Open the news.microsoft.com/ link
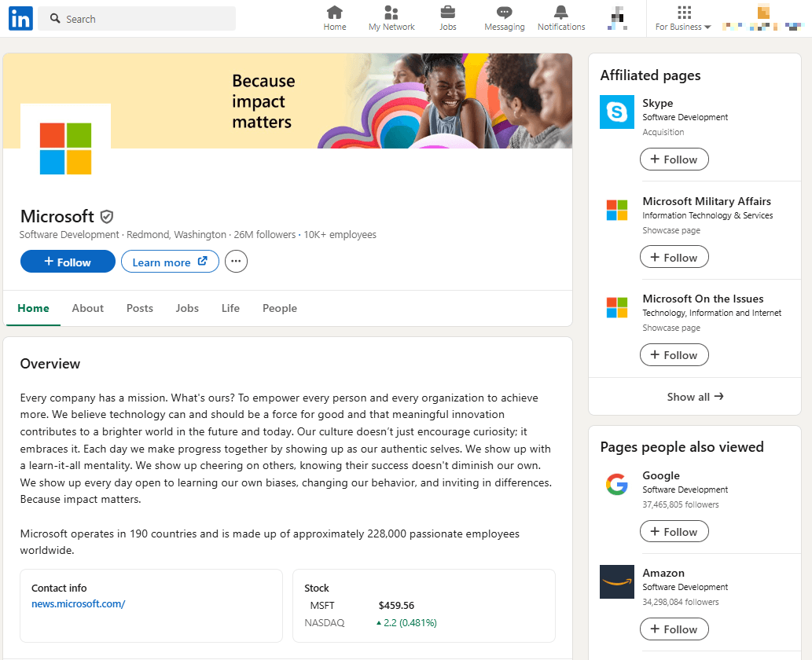The width and height of the screenshot is (812, 660). click(78, 603)
